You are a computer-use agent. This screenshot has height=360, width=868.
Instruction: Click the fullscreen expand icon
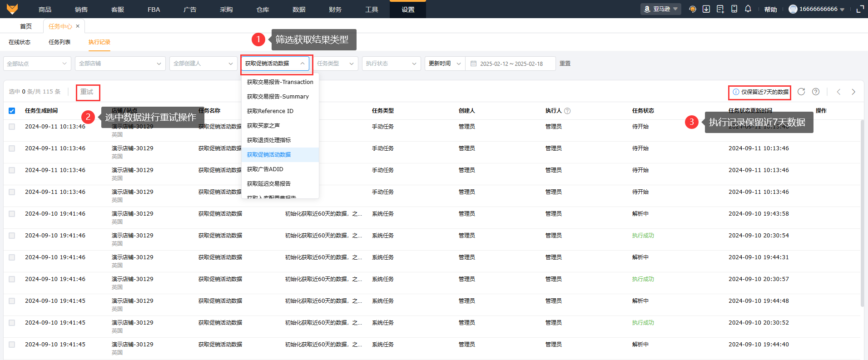click(x=860, y=9)
